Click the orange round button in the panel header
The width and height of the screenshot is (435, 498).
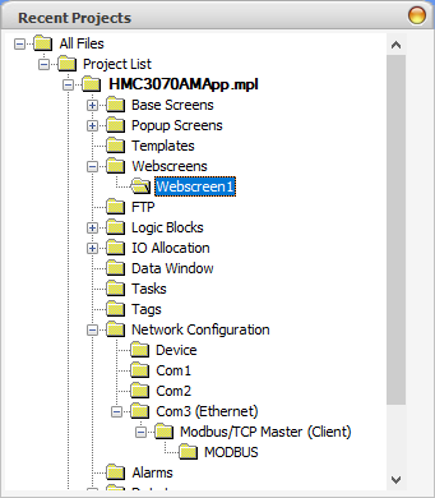pos(417,15)
